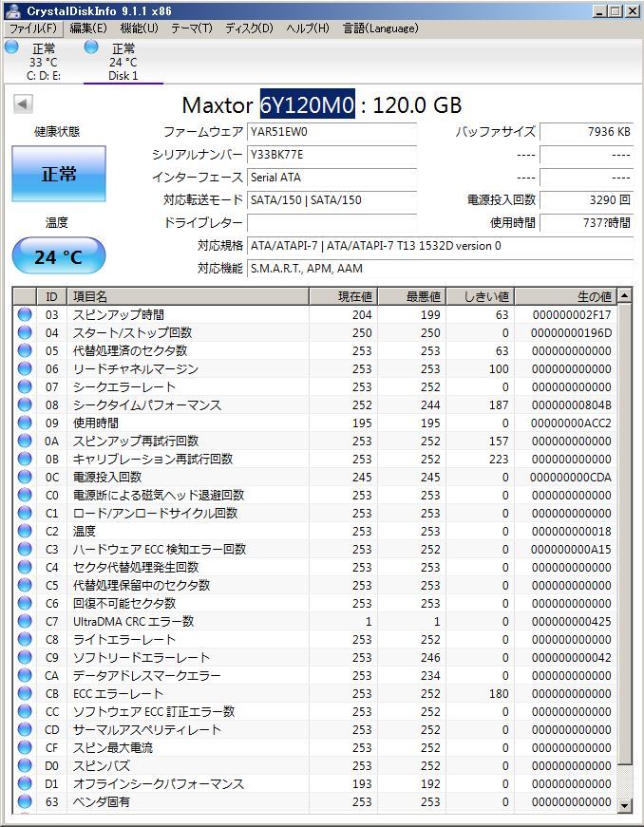The image size is (644, 827).
Task: Open the 編集(E) menu
Action: tap(88, 28)
